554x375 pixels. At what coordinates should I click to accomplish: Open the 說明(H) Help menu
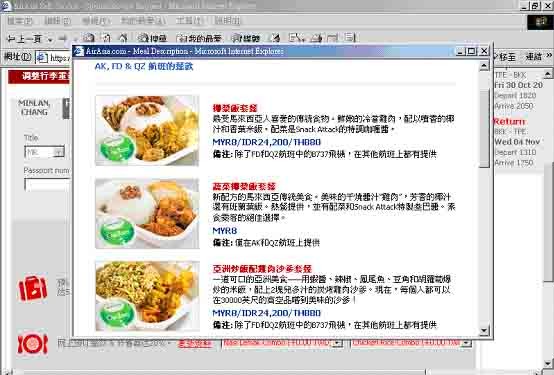point(228,21)
